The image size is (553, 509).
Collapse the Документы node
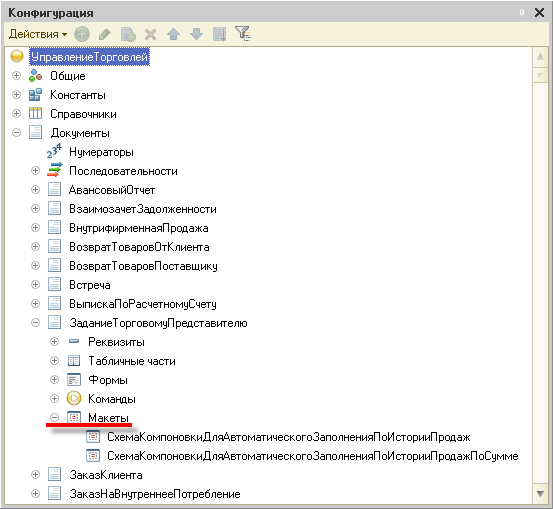tap(16, 133)
